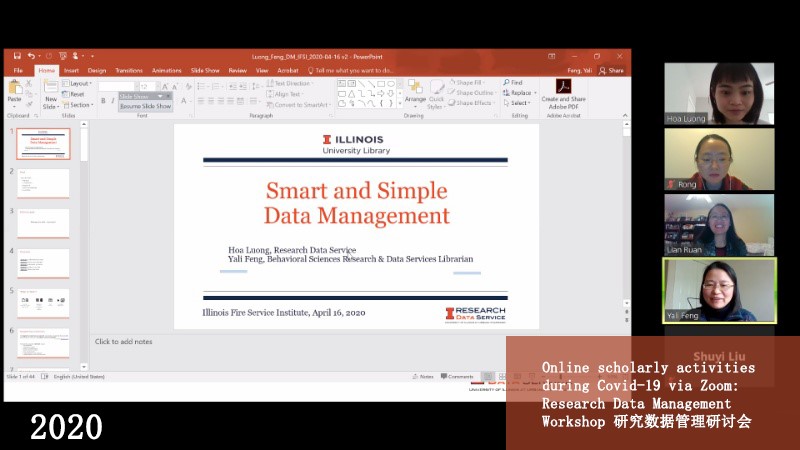The height and width of the screenshot is (450, 800).
Task: Select slide 3 thumbnail
Action: click(x=43, y=223)
